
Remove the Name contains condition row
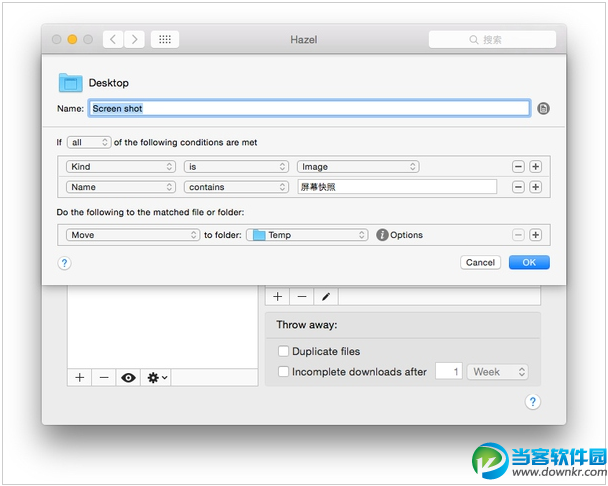pos(518,187)
